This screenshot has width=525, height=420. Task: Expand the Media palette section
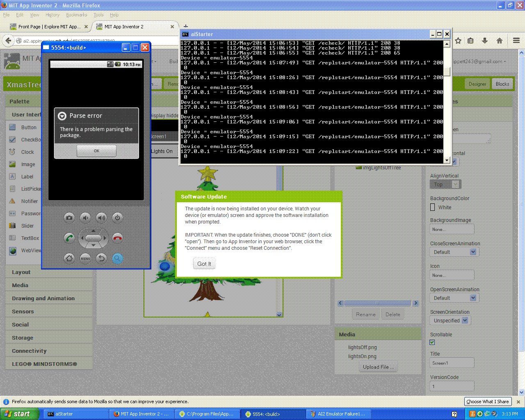click(x=49, y=285)
